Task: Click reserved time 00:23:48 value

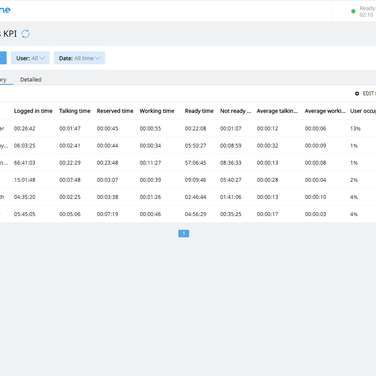Action: point(107,163)
